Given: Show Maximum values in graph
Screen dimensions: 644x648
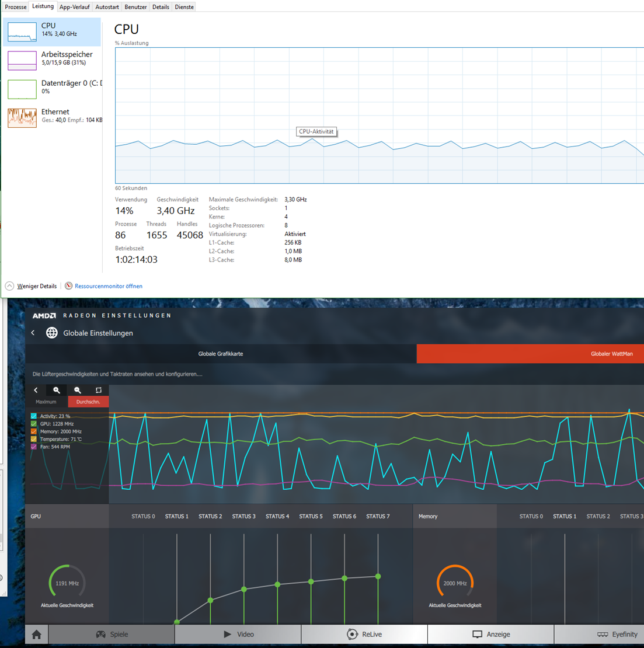Looking at the screenshot, I should [x=46, y=402].
